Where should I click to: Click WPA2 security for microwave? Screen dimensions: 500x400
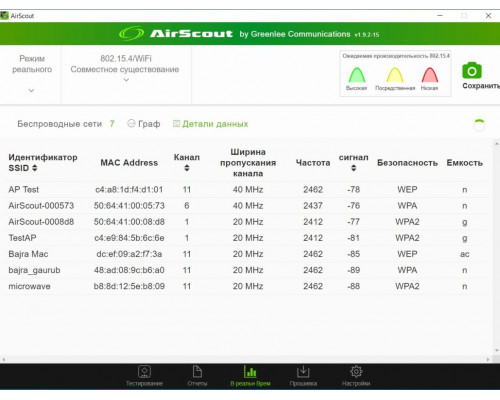click(407, 286)
